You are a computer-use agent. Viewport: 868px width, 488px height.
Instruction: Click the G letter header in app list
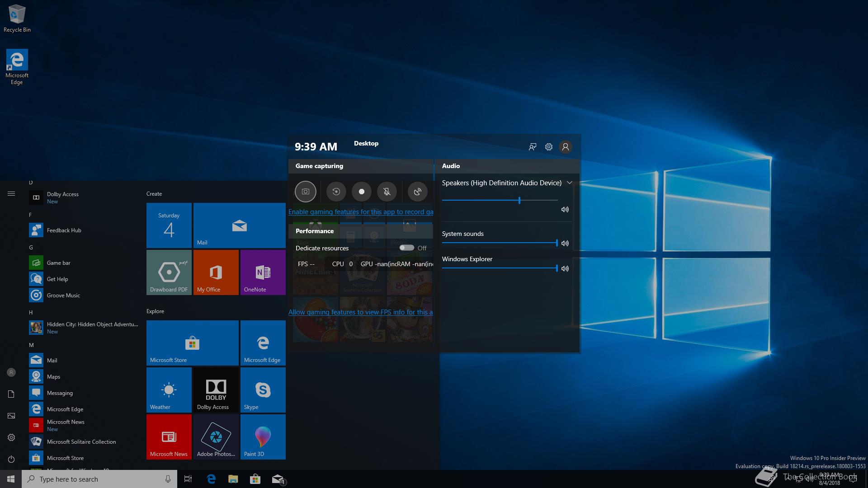tap(31, 247)
